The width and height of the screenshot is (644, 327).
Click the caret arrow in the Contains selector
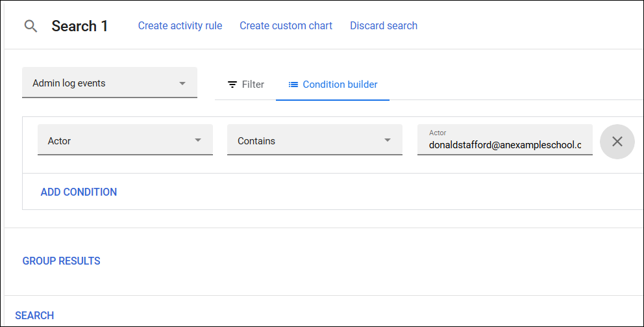(x=388, y=140)
